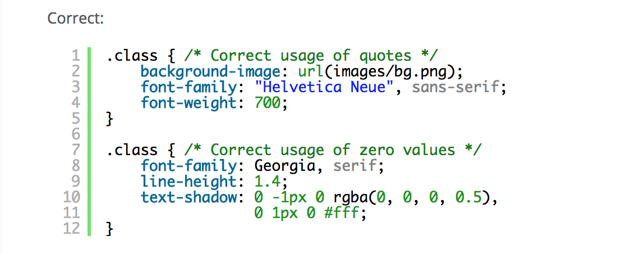Click line number 1 in the gutter
The width and height of the screenshot is (644, 254).
coord(76,56)
